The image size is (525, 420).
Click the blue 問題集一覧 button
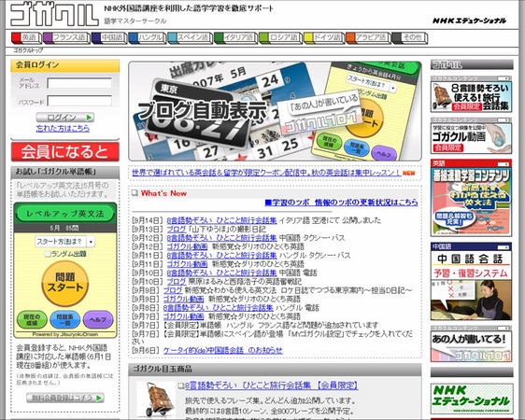[x=64, y=320]
